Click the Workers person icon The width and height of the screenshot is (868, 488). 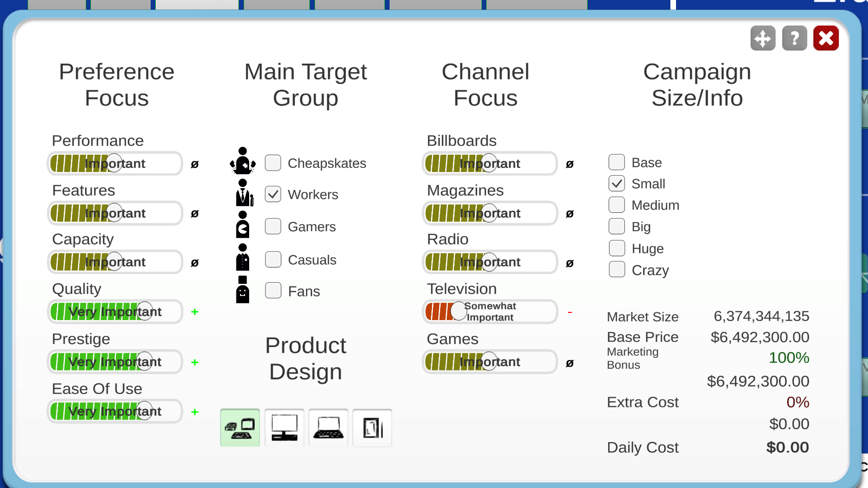point(244,192)
